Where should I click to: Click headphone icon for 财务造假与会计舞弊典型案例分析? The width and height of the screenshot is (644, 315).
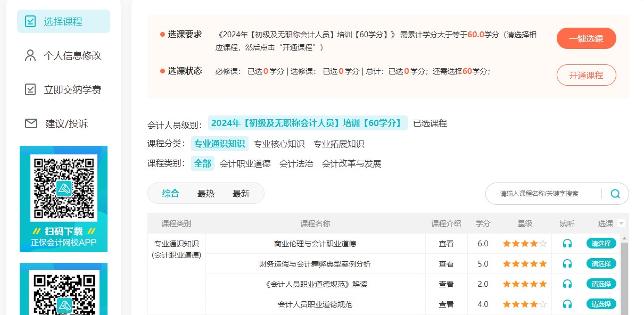[567, 264]
